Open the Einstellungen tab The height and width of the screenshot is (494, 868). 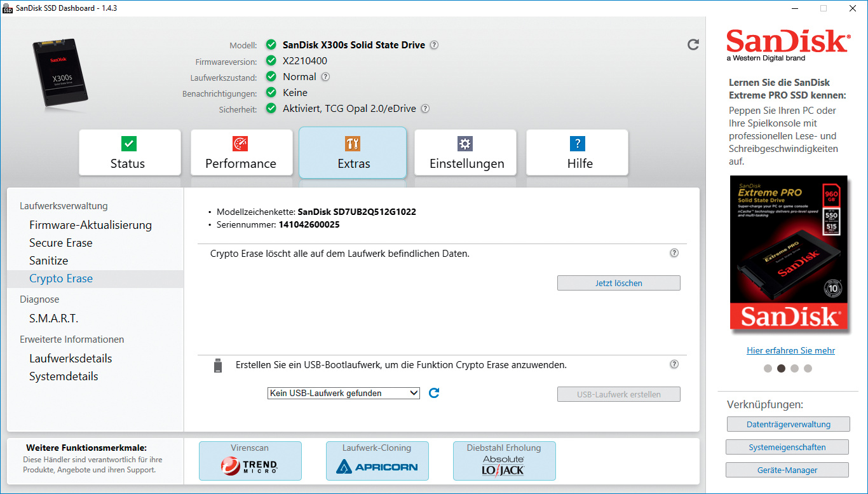pos(466,153)
